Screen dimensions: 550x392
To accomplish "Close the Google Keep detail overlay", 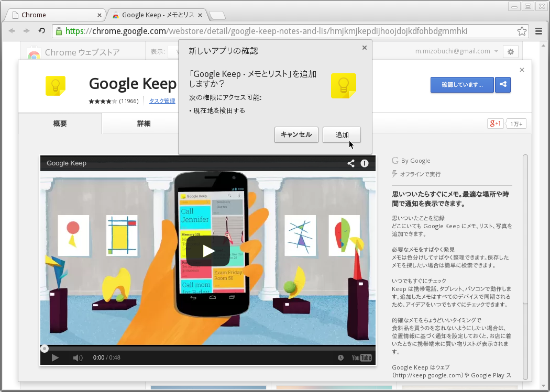I will click(522, 70).
